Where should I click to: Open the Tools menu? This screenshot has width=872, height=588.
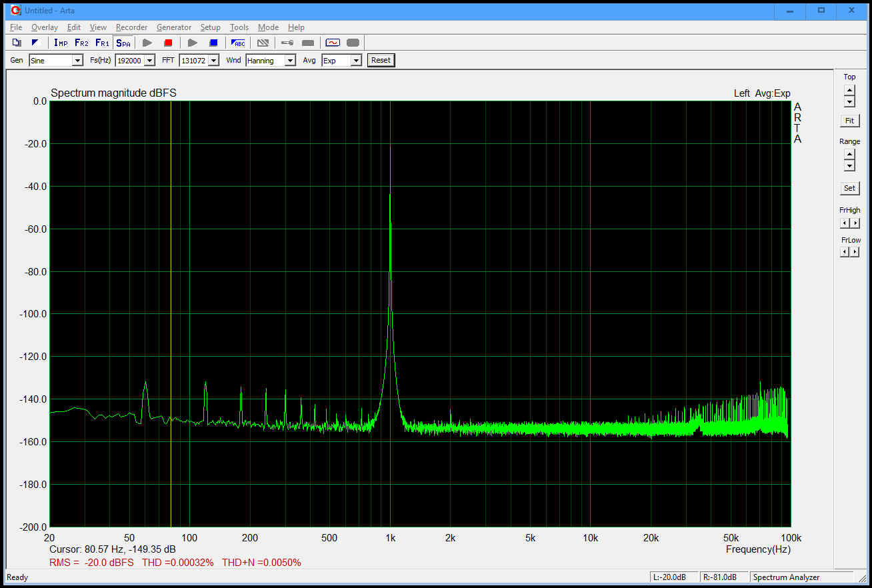point(239,27)
